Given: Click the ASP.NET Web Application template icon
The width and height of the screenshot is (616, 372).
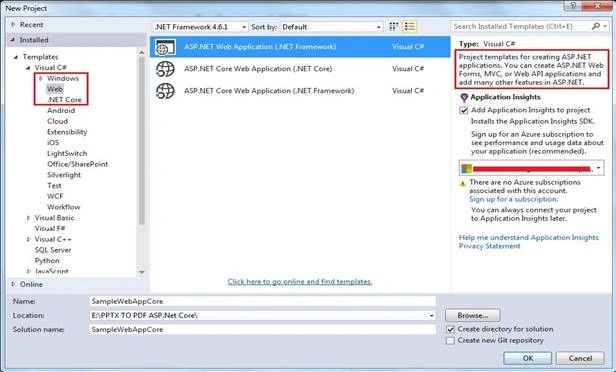Looking at the screenshot, I should [165, 47].
